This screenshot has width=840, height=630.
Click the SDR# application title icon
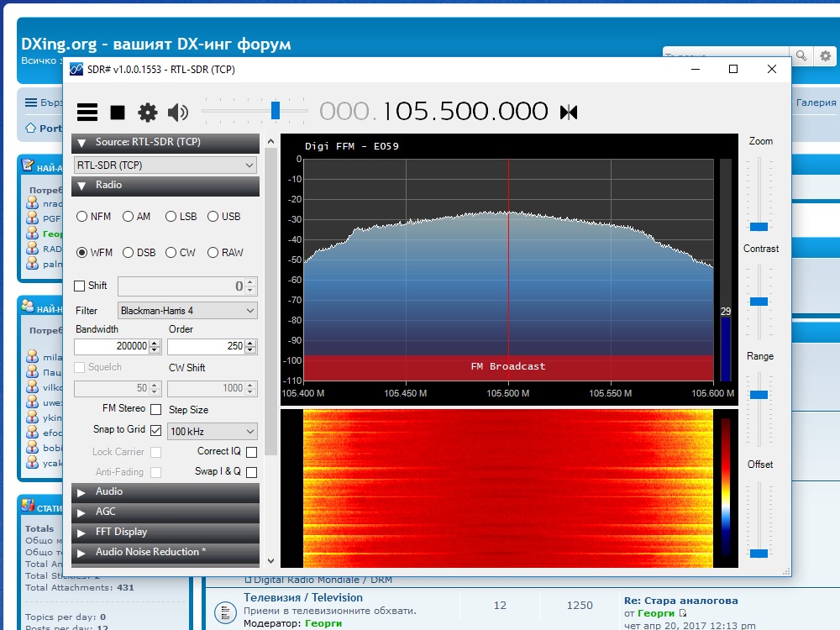pyautogui.click(x=76, y=69)
